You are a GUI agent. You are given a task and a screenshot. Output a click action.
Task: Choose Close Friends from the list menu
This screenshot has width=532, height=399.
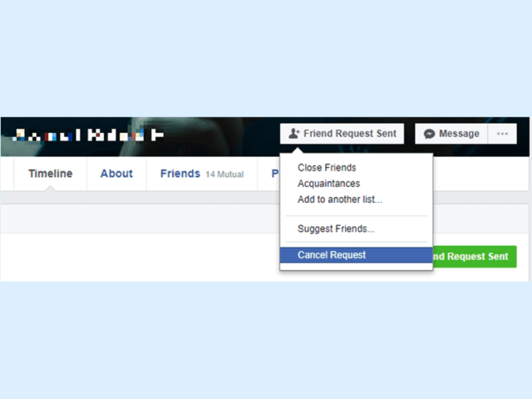(327, 168)
